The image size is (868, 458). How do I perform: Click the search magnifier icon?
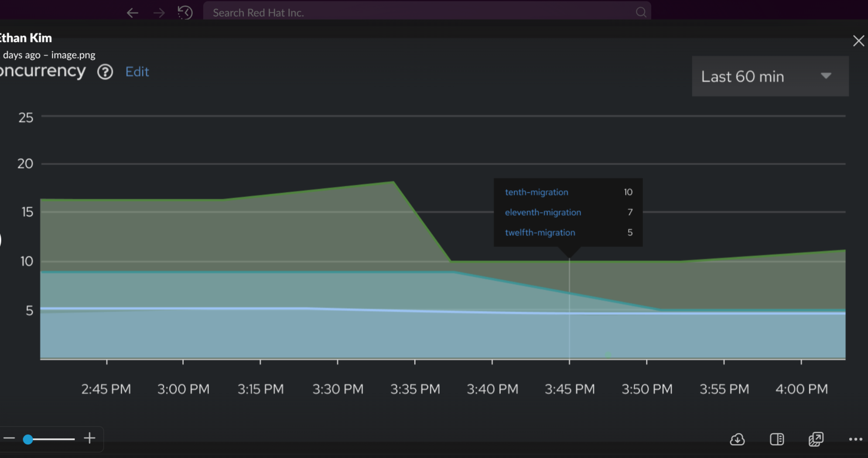pos(640,13)
